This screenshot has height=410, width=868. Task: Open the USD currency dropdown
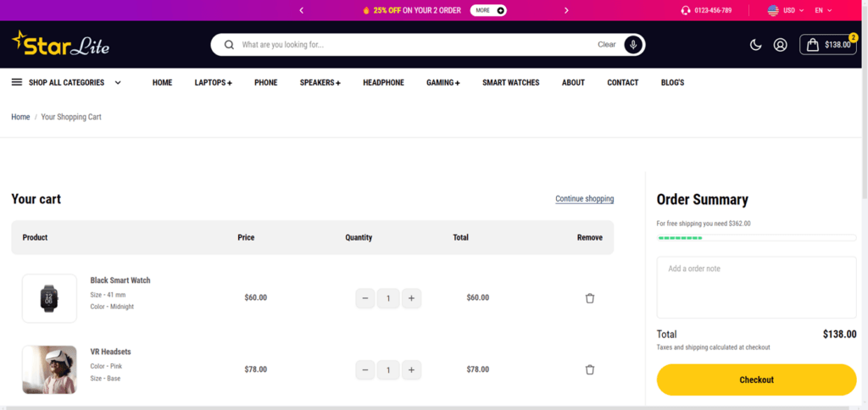point(787,10)
